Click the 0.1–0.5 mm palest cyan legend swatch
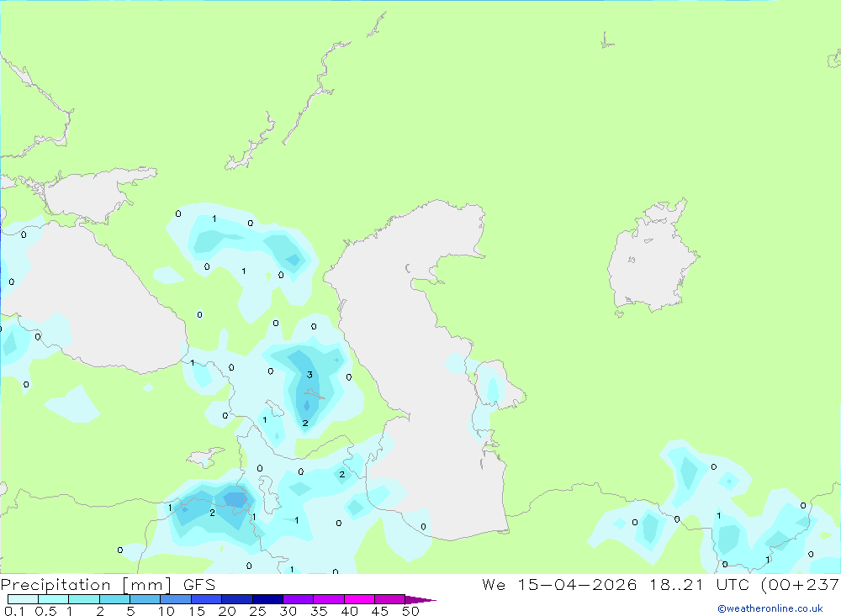 pos(23,599)
